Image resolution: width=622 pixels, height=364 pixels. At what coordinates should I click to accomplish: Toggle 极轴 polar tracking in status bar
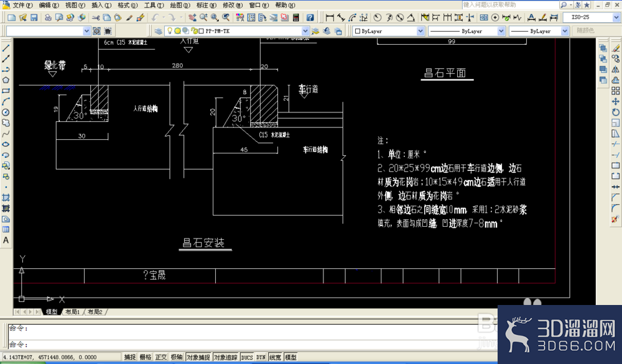click(177, 357)
